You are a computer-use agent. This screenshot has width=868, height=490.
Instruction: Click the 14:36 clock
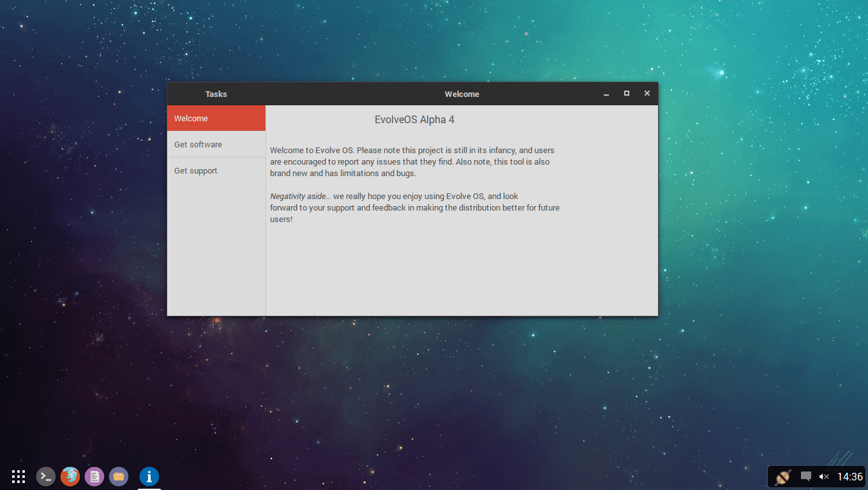(850, 477)
